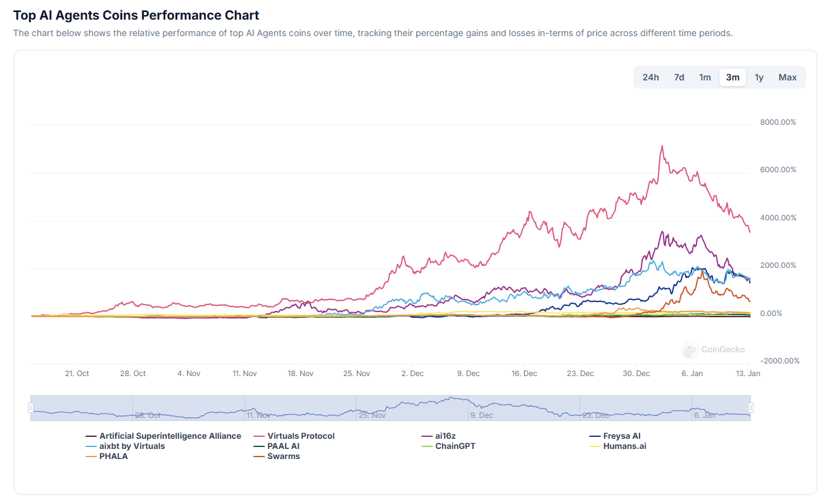Toggle Artificial Superintelligence Alliance visibility

point(170,436)
